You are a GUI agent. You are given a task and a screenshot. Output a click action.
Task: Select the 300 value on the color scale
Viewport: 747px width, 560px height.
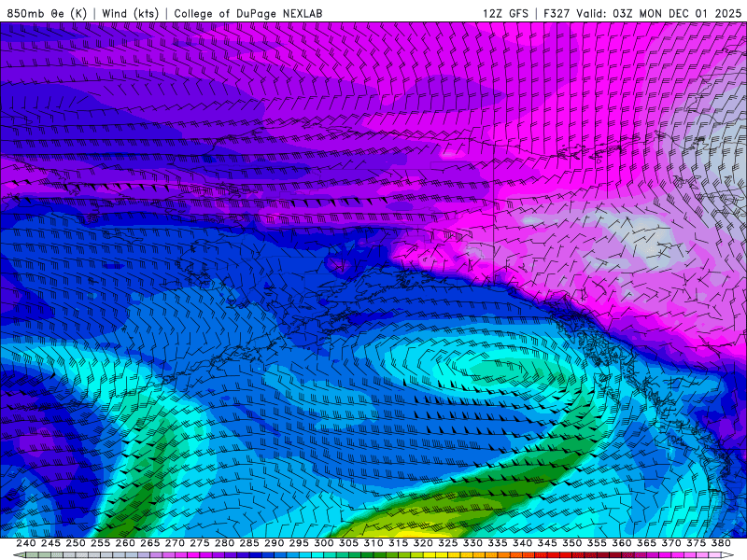324,543
